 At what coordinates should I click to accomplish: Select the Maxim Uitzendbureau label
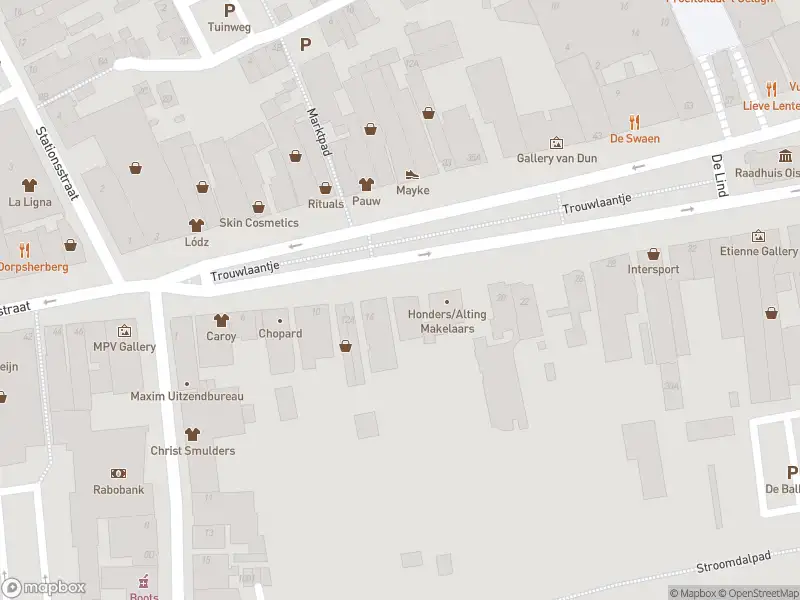187,396
